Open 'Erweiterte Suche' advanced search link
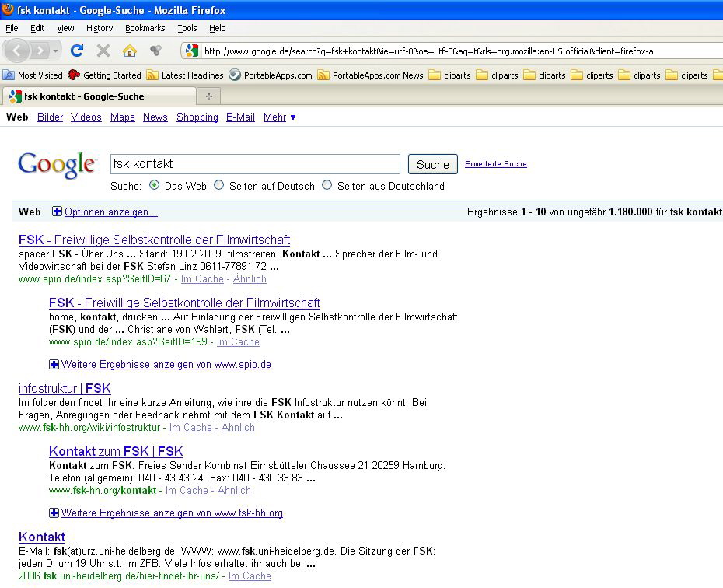Screen dimensions: 723x588 coord(495,164)
